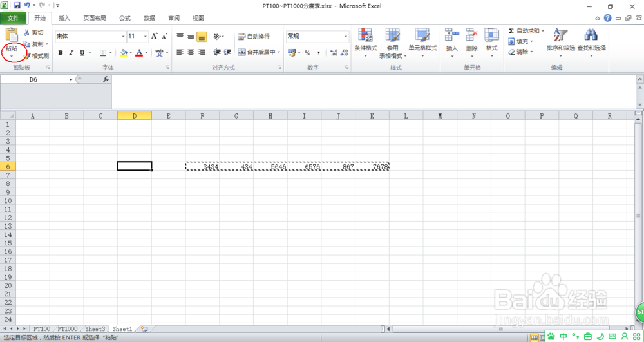Open Sort and Filter (排序和筛选)
644x342 pixels.
click(561, 43)
